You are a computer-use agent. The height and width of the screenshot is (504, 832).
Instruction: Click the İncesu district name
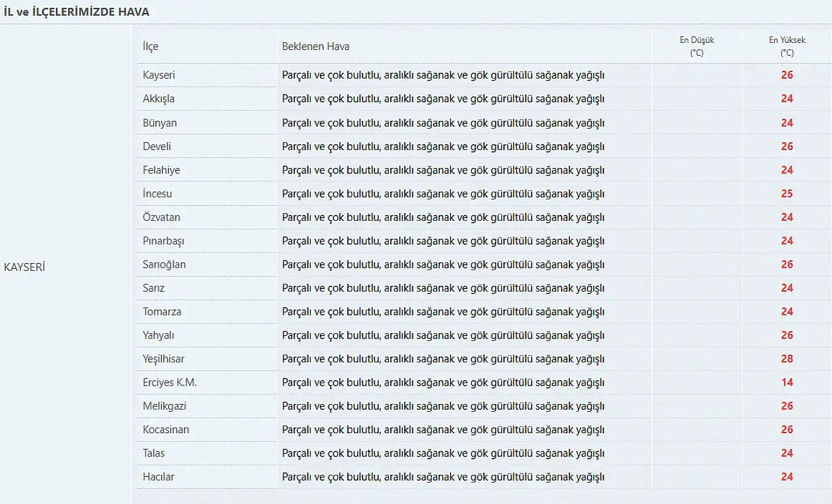coord(157,194)
